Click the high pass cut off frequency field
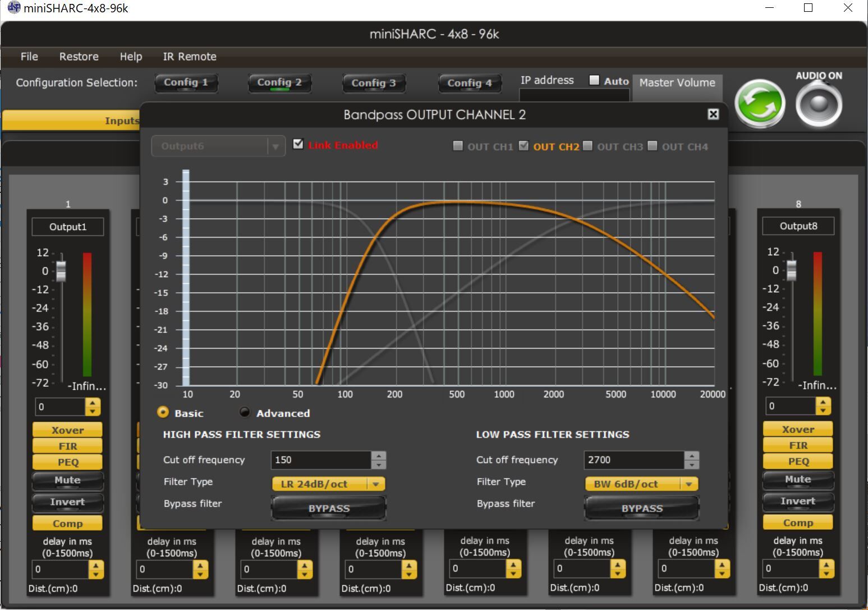 (321, 460)
